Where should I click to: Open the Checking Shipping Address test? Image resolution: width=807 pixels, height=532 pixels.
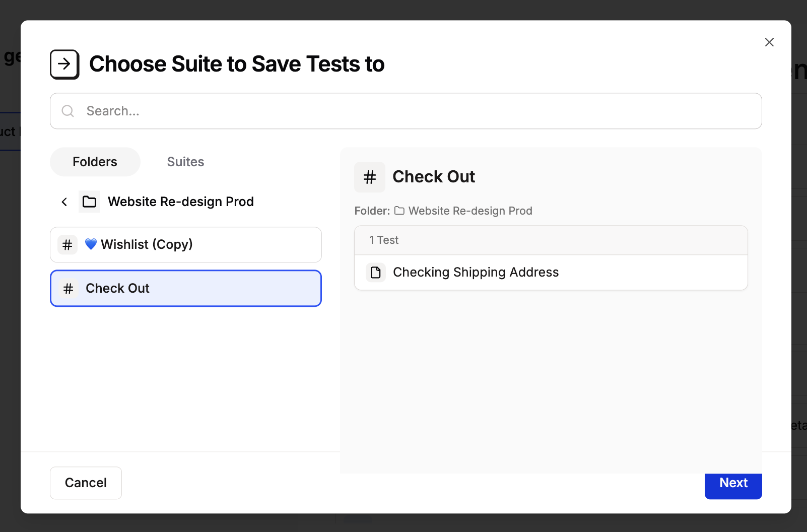[x=476, y=273]
